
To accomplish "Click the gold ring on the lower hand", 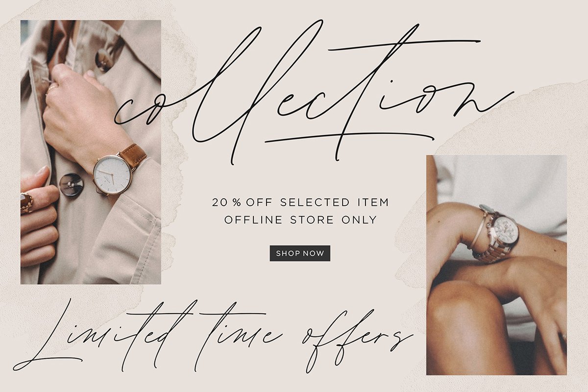I will (26, 202).
